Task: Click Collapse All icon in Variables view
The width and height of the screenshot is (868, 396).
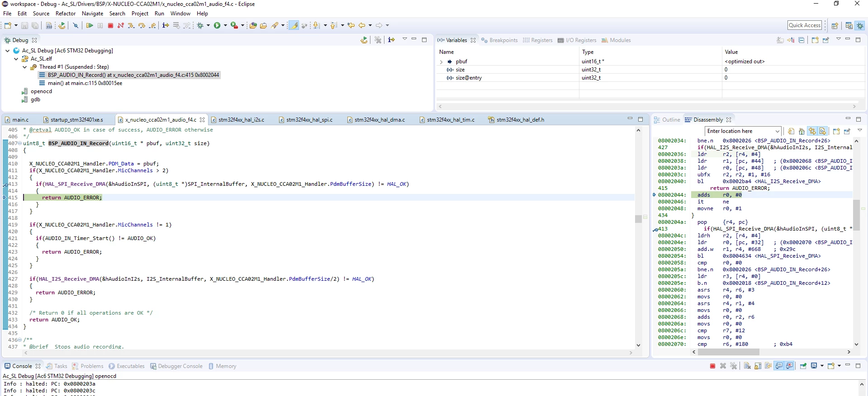Action: 802,40
